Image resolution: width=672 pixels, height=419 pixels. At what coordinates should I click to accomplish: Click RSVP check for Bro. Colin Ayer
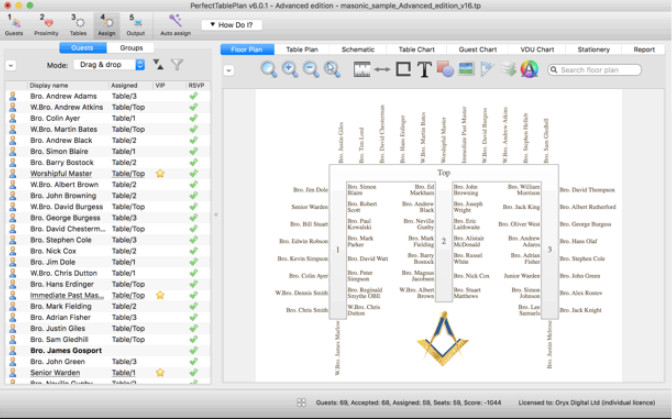(x=194, y=118)
